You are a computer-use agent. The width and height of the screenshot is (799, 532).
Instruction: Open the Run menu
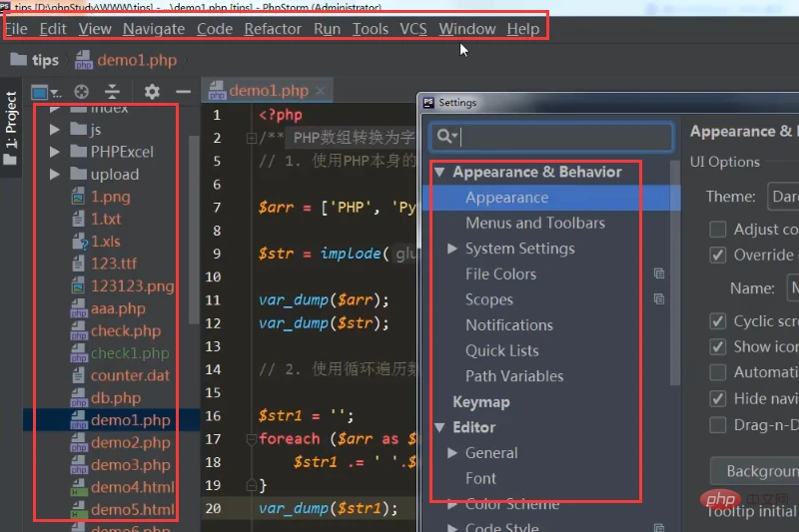pyautogui.click(x=327, y=29)
